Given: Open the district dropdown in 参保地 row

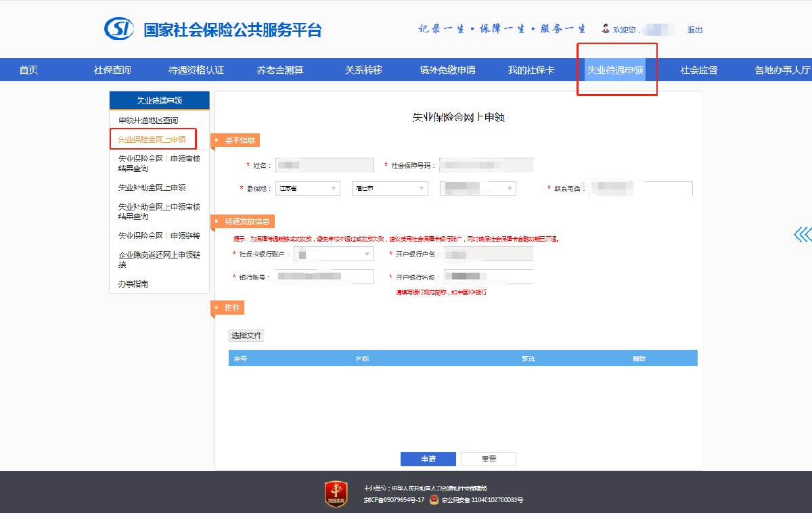Looking at the screenshot, I should 478,189.
